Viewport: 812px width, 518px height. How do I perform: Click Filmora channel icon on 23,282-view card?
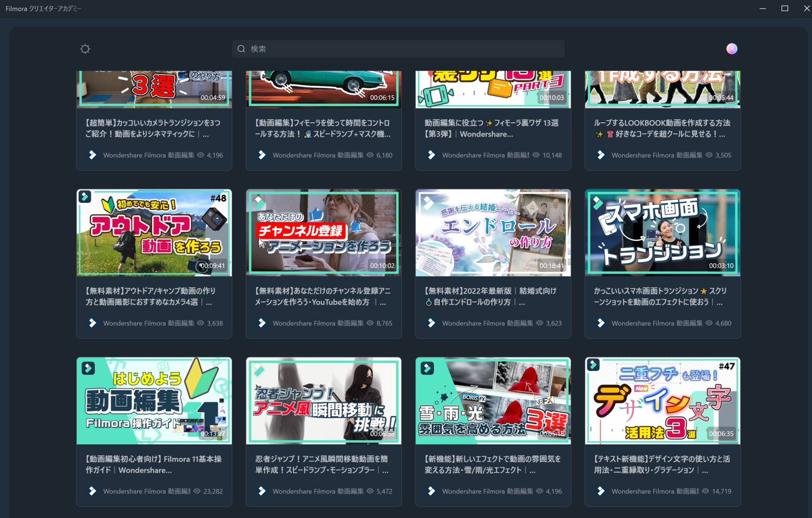point(93,491)
